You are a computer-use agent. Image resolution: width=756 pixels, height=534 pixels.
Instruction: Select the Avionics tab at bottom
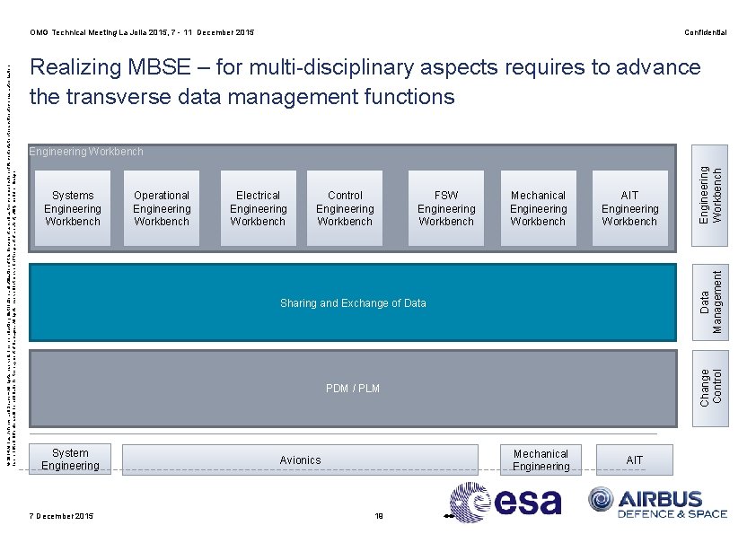click(x=301, y=460)
